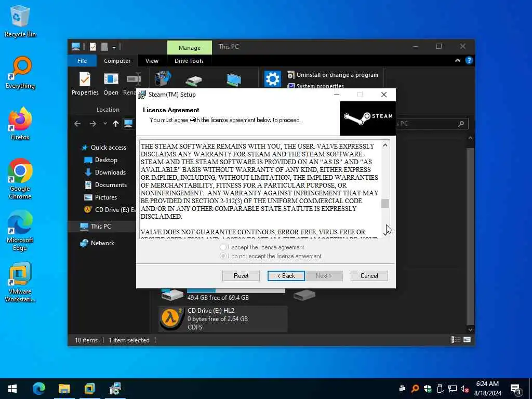Image resolution: width=532 pixels, height=399 pixels.
Task: Collapse the Explorer ribbon with the chevron
Action: (x=457, y=60)
